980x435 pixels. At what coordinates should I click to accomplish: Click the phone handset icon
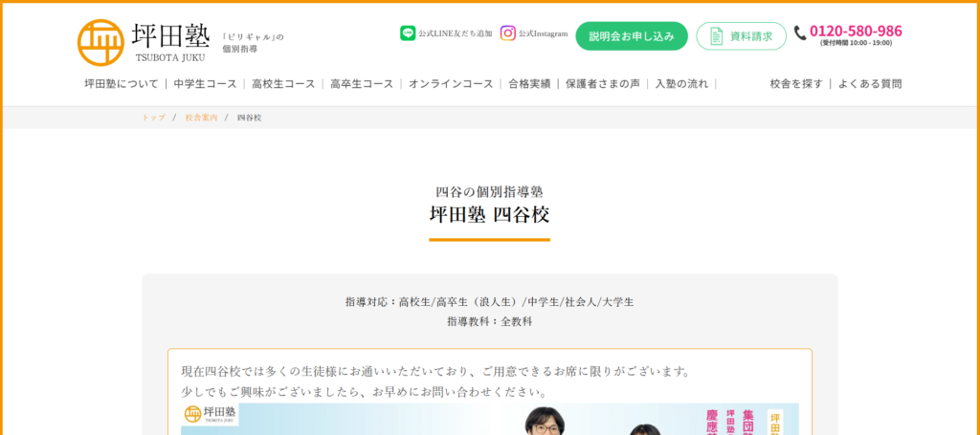coord(800,33)
